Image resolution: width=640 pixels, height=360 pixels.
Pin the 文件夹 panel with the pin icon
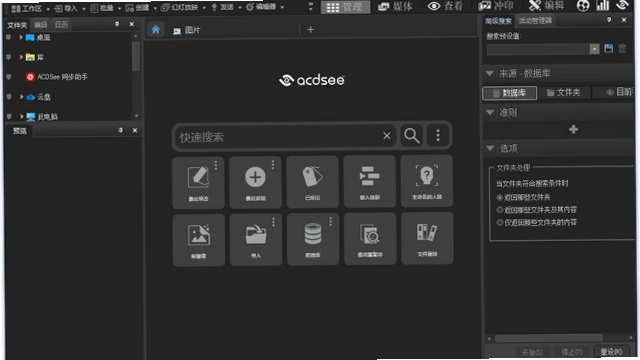[x=117, y=24]
